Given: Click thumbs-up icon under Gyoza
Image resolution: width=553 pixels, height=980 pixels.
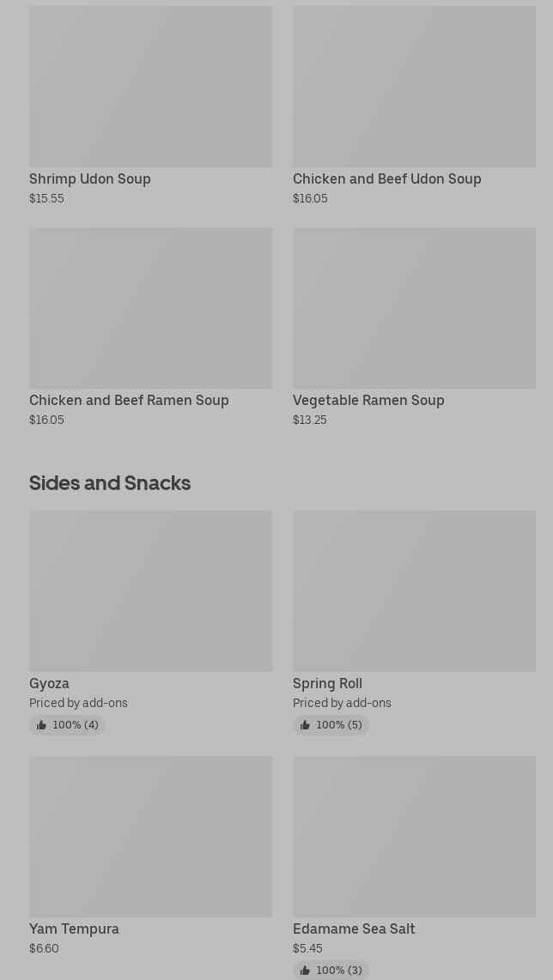Looking at the screenshot, I should 41,725.
